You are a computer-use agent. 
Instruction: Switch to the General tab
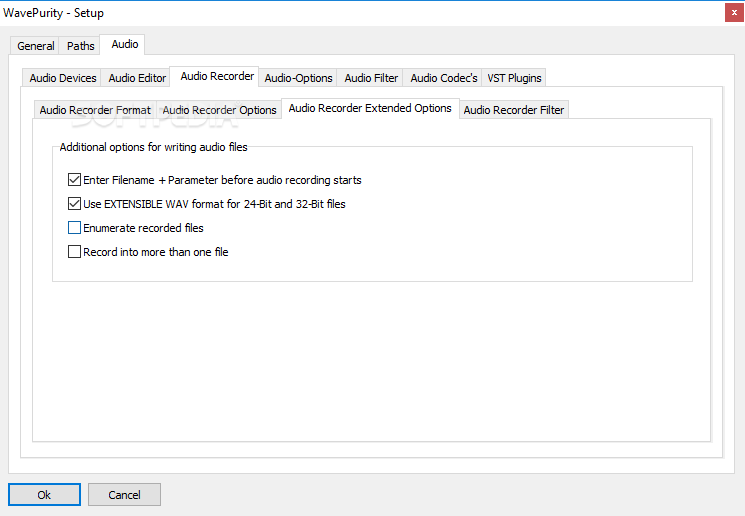(35, 46)
